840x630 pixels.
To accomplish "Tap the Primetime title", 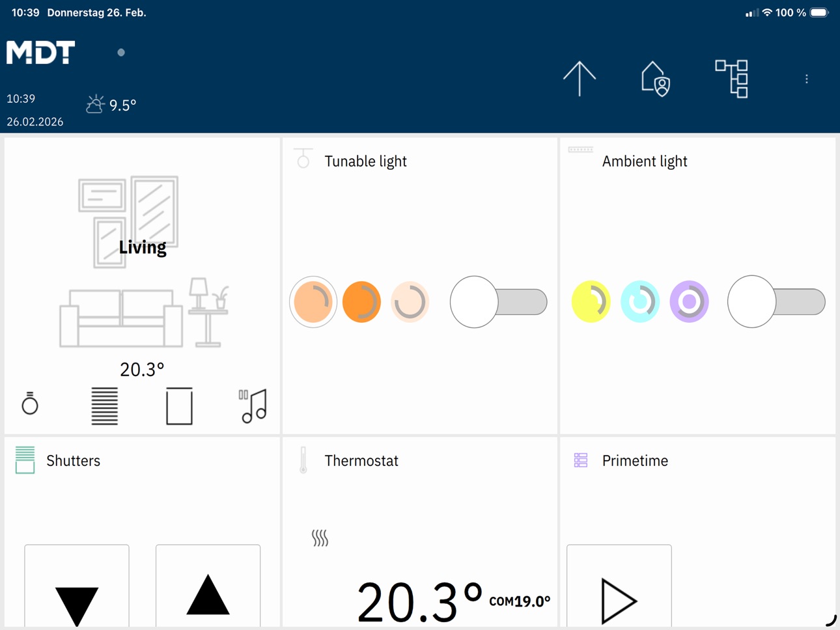I will (635, 461).
